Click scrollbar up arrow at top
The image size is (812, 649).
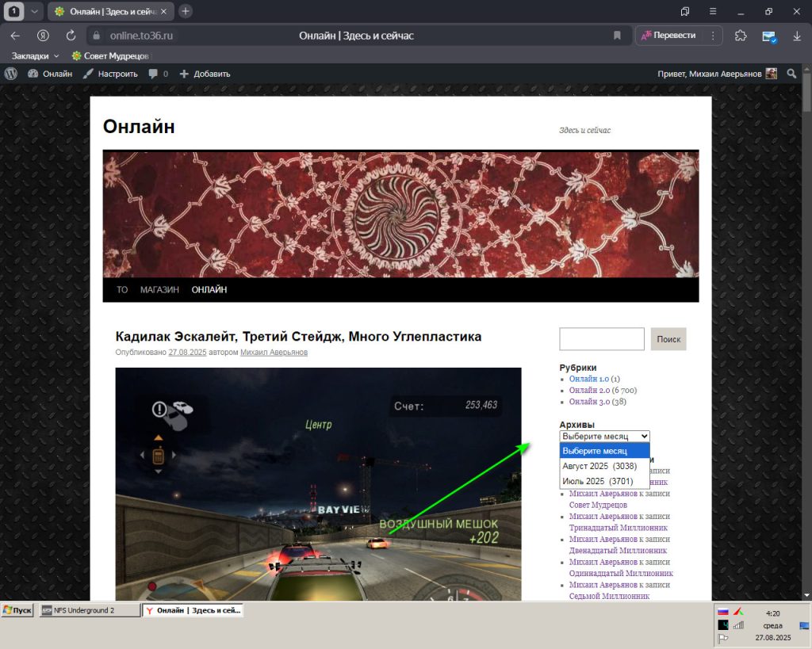tap(806, 68)
